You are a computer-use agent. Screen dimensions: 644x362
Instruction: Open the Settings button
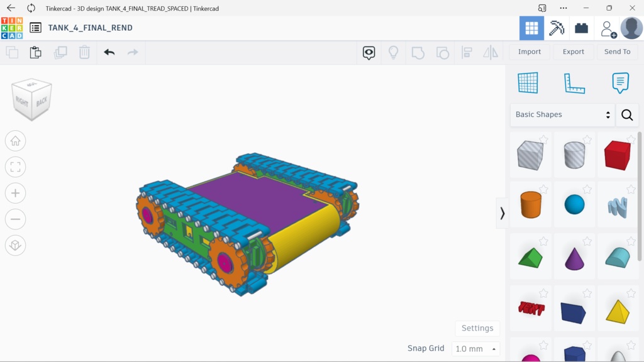tap(477, 328)
